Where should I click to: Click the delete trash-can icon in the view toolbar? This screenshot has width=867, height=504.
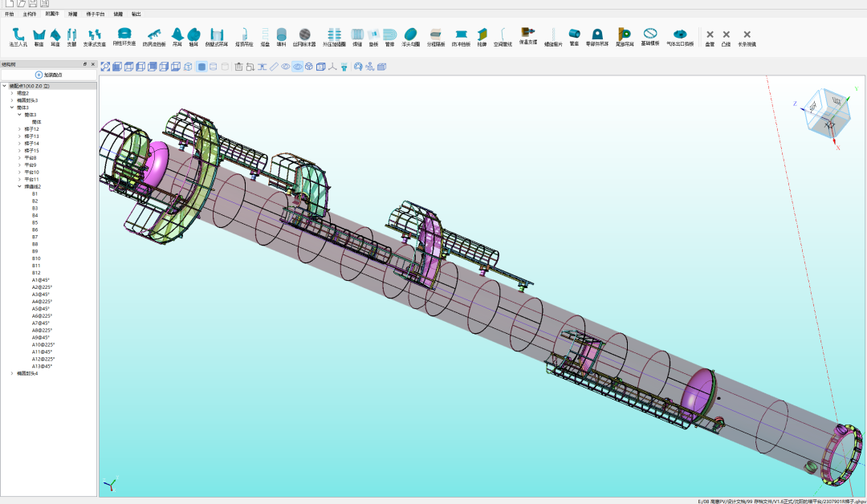(239, 67)
